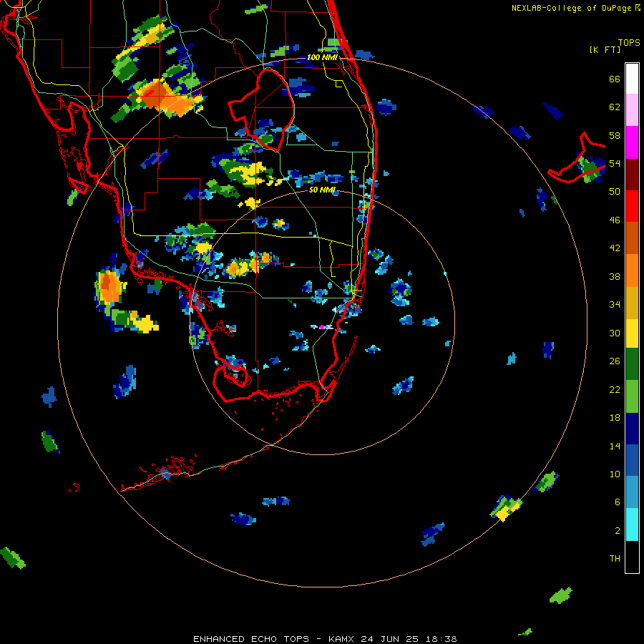Click the legend value "30"

615,333
